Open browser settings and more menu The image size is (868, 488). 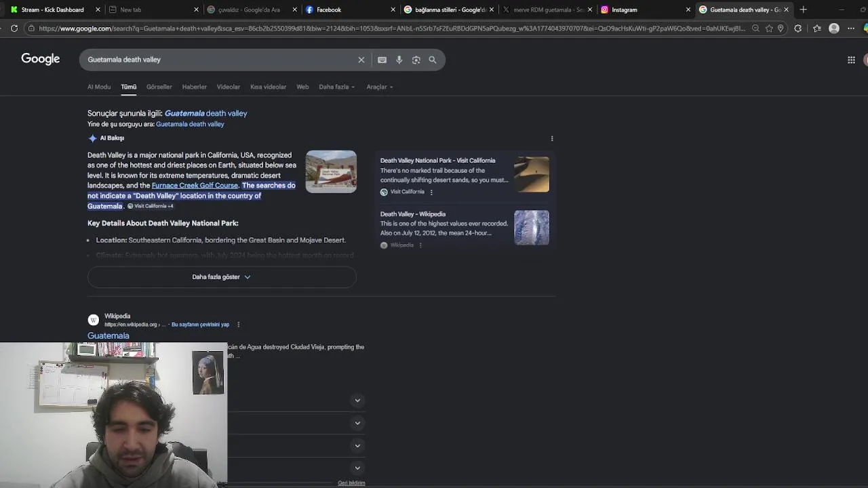[x=852, y=28]
